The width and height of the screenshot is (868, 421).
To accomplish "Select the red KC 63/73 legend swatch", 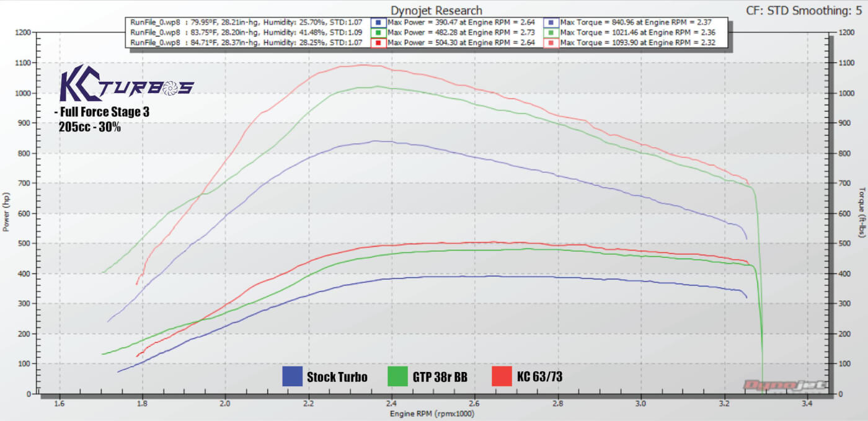I will pos(502,376).
